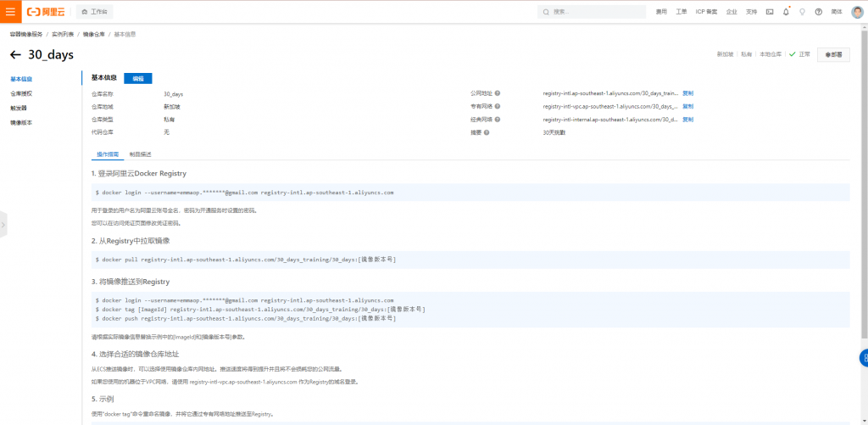This screenshot has height=425, width=868.
Task: Open the notification bell
Action: point(786,12)
